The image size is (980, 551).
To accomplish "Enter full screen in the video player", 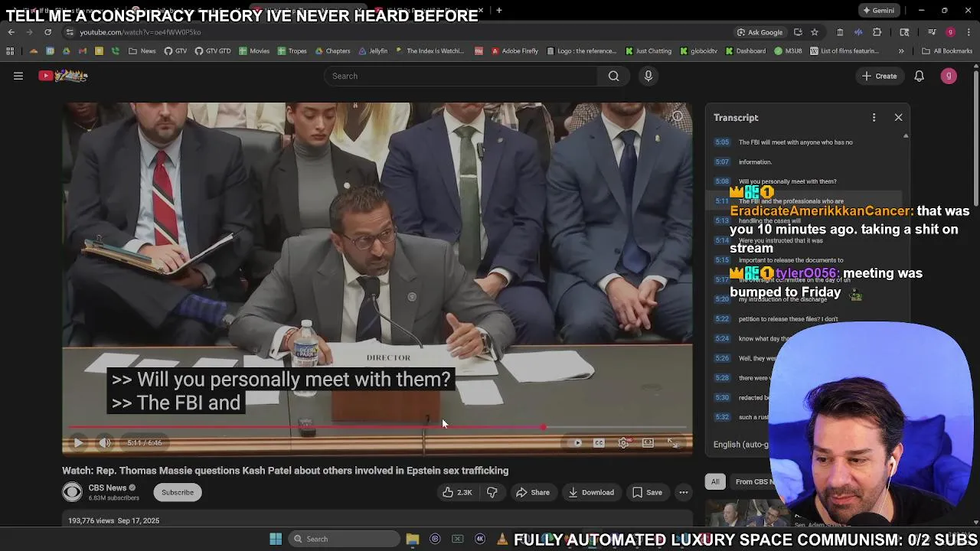I will (672, 443).
